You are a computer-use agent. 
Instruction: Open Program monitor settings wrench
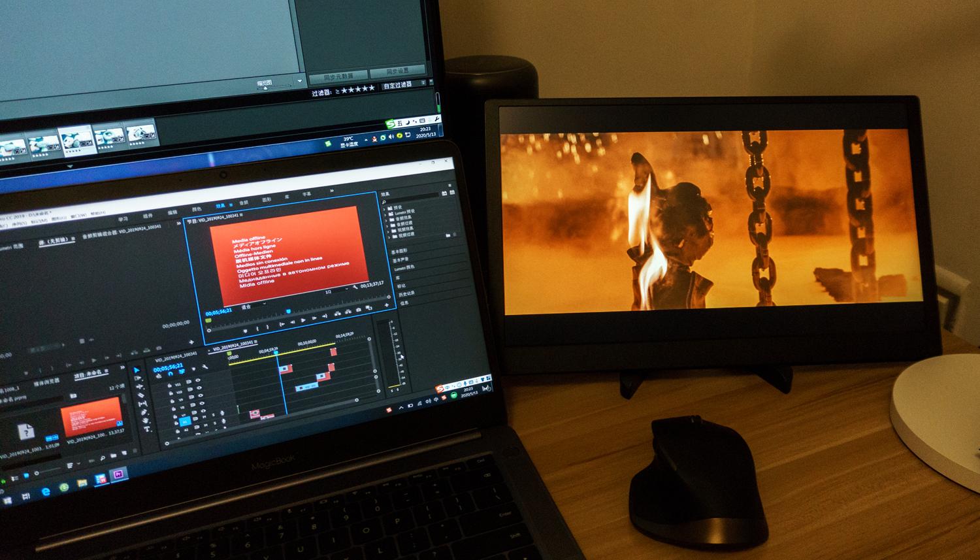point(355,286)
